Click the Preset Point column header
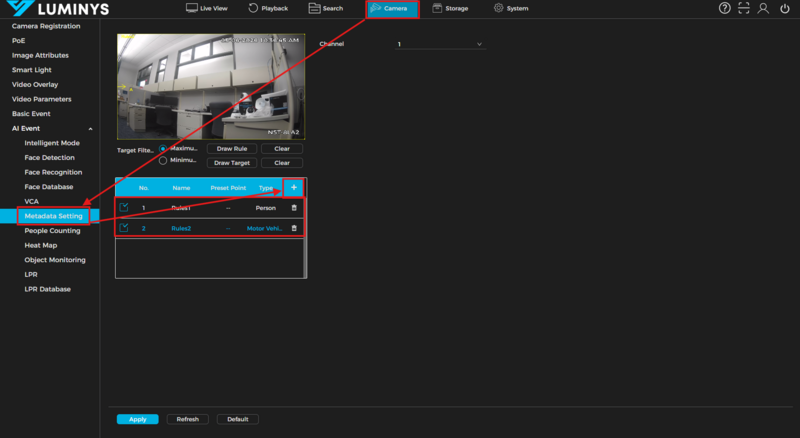 [x=228, y=188]
